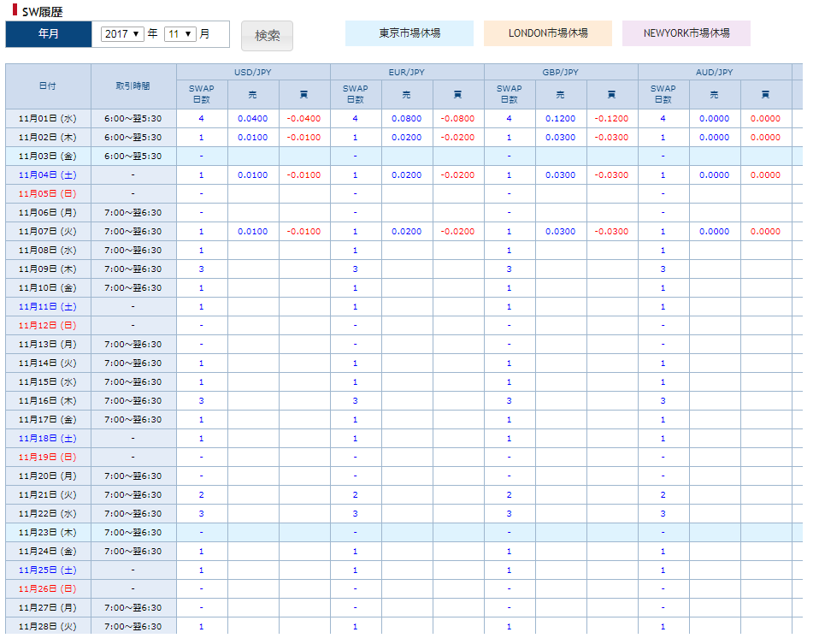Click the 検索 search button

(x=267, y=36)
